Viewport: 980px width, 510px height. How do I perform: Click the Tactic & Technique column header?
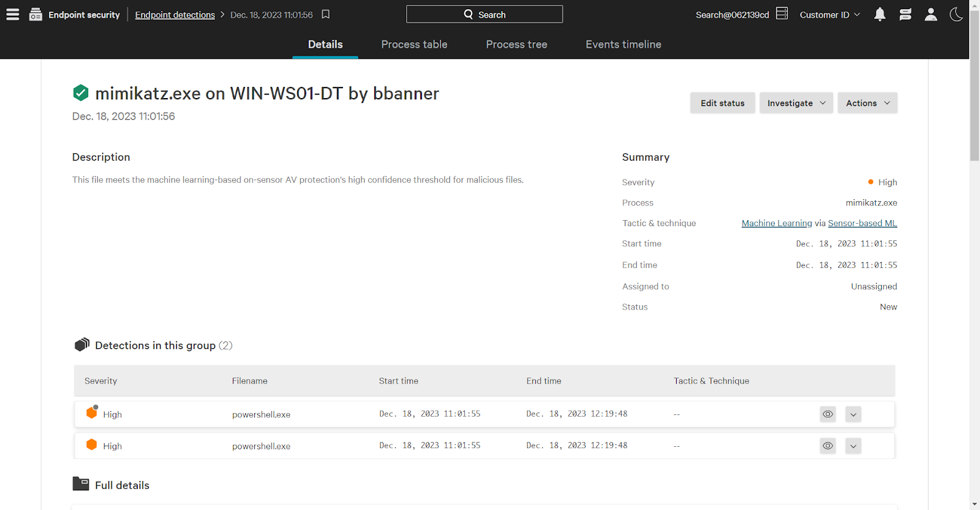711,381
